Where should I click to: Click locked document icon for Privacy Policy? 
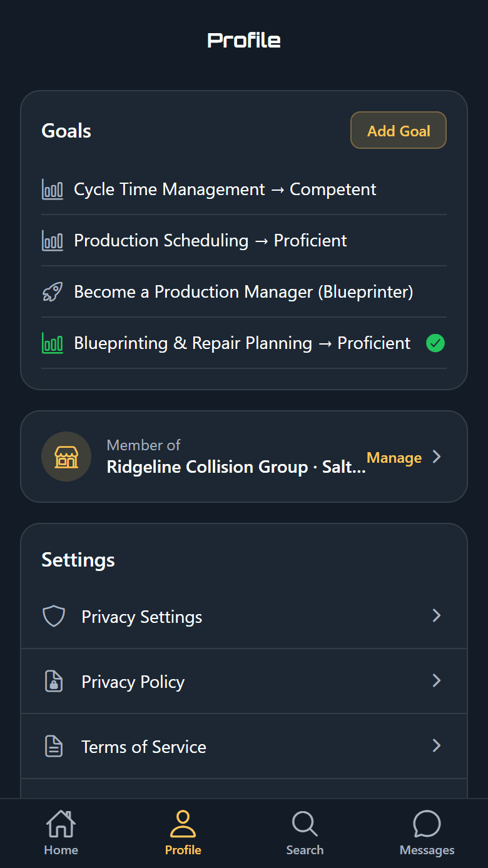(54, 681)
